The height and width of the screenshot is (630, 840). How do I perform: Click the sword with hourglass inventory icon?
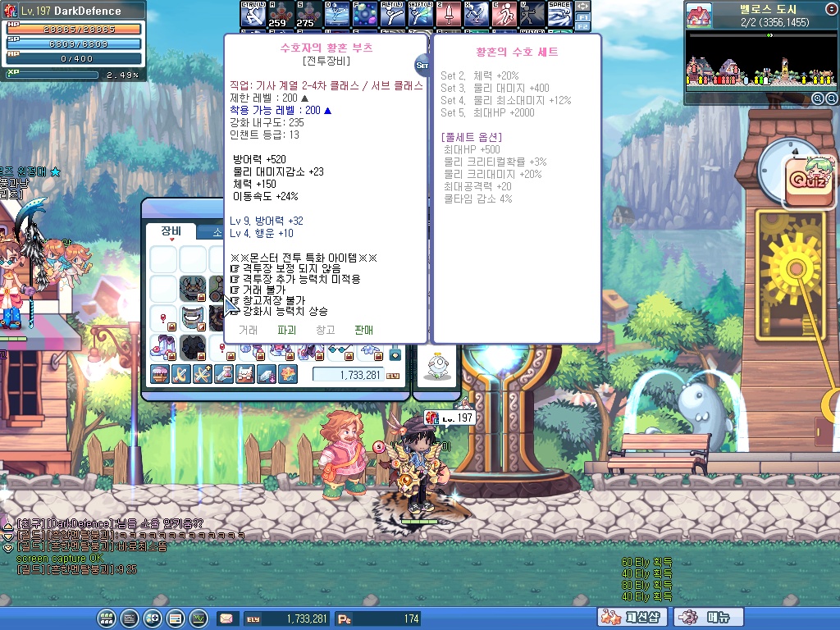tap(224, 374)
